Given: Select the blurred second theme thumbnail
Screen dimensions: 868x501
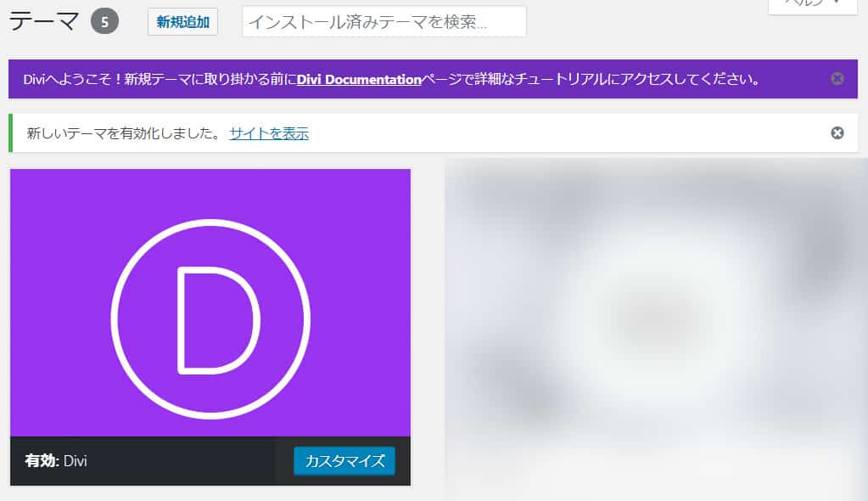Looking at the screenshot, I should pos(656,329).
